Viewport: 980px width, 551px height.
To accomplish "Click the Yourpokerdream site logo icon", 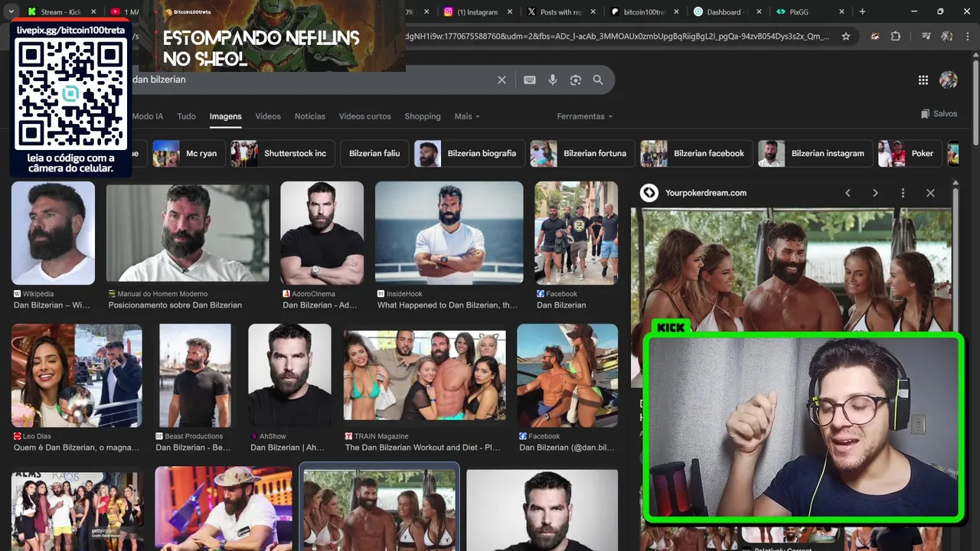I will click(649, 193).
